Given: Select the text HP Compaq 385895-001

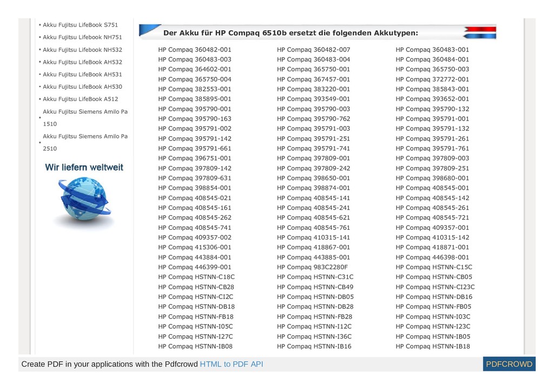Looking at the screenshot, I should tap(195, 99).
